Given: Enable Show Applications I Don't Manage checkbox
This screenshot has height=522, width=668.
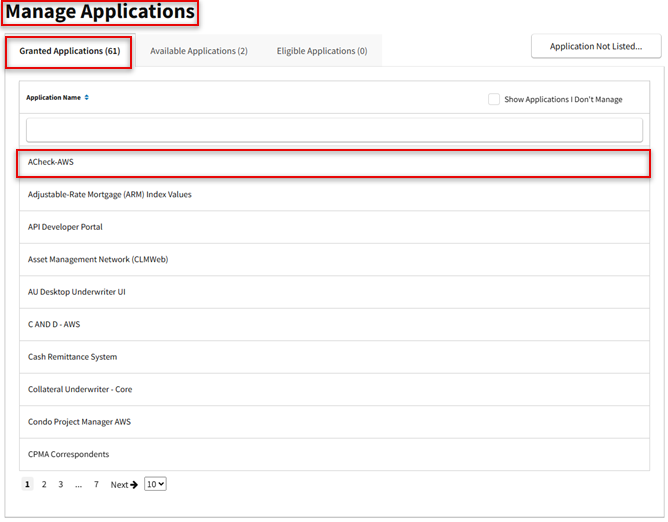Looking at the screenshot, I should pyautogui.click(x=494, y=99).
